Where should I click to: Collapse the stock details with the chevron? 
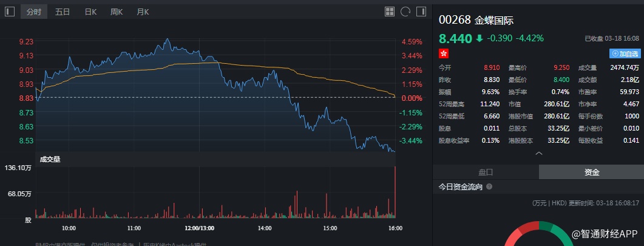click(538, 154)
